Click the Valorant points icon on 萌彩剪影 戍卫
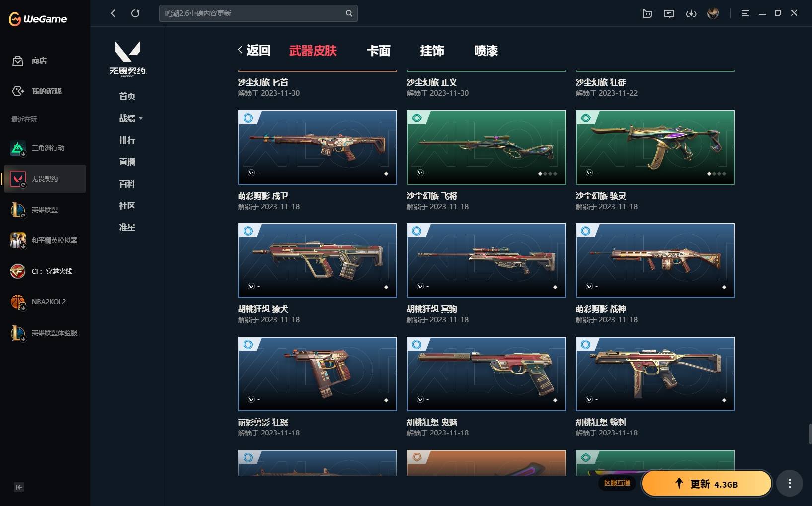The height and width of the screenshot is (506, 812). [x=251, y=173]
